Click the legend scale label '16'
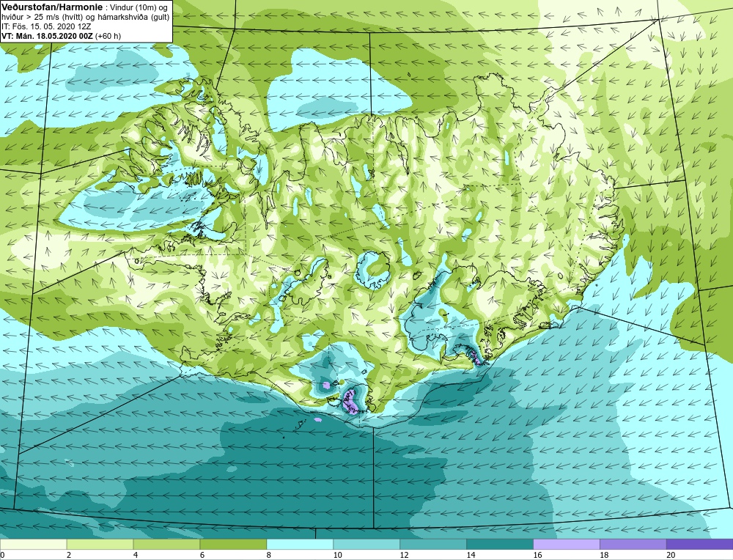Viewport: 733px width, 560px height. [x=537, y=555]
